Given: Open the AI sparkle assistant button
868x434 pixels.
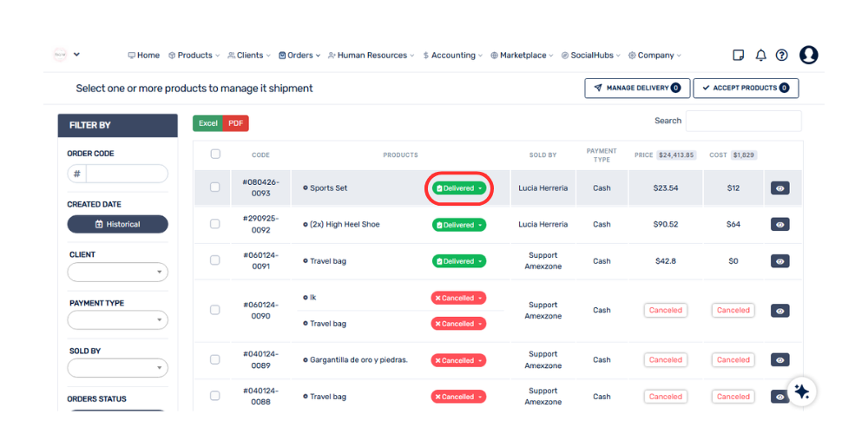Looking at the screenshot, I should coord(801,391).
